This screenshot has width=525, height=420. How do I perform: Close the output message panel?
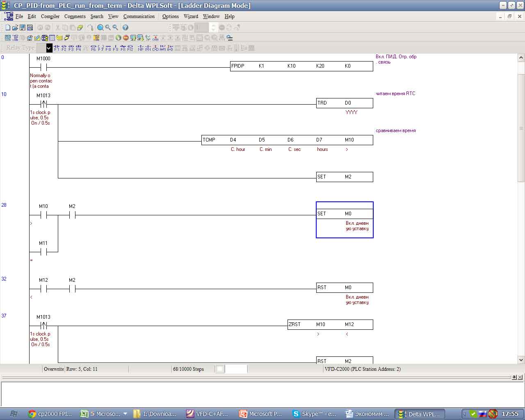tap(520, 377)
